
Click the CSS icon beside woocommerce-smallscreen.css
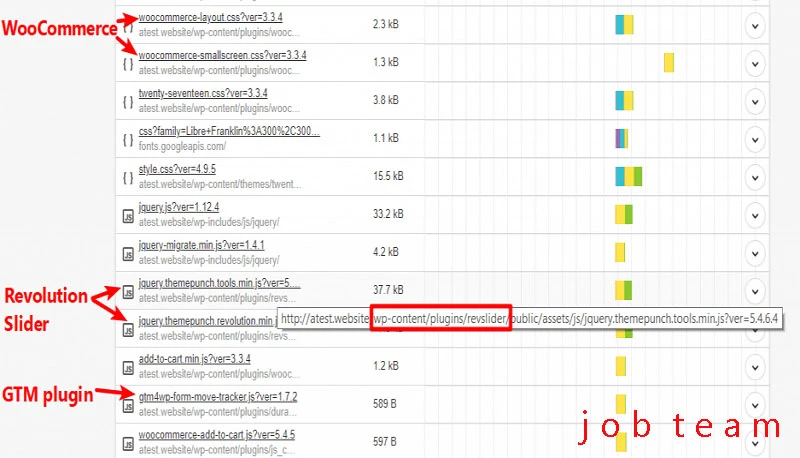[127, 62]
